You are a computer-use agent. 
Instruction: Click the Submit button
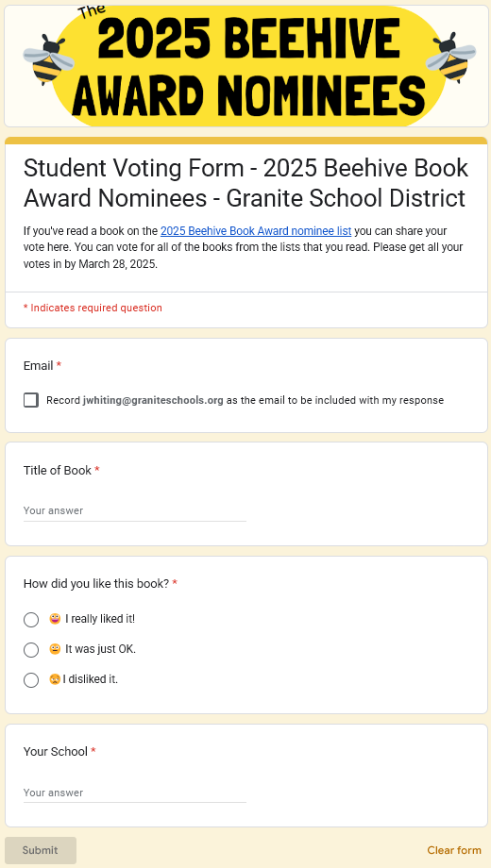click(41, 850)
